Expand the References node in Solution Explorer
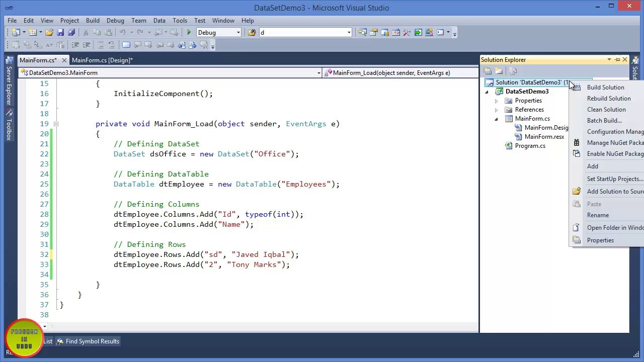This screenshot has width=644, height=362. 496,110
